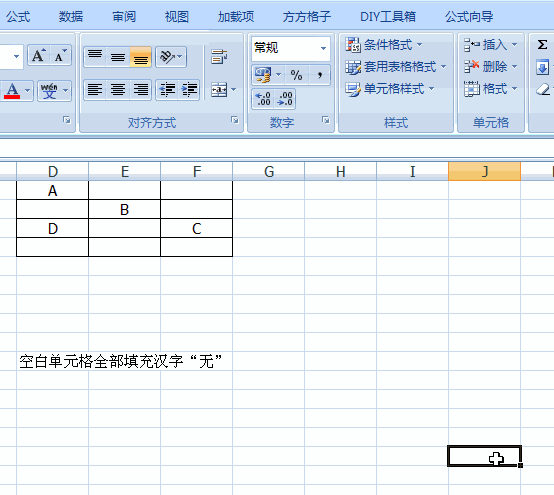Open the font color dropdown arrow

click(28, 91)
